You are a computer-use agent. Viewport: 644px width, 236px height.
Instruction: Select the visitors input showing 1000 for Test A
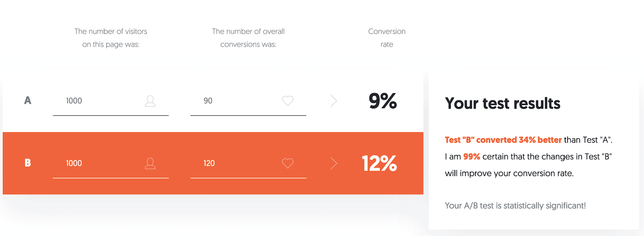[x=111, y=101]
